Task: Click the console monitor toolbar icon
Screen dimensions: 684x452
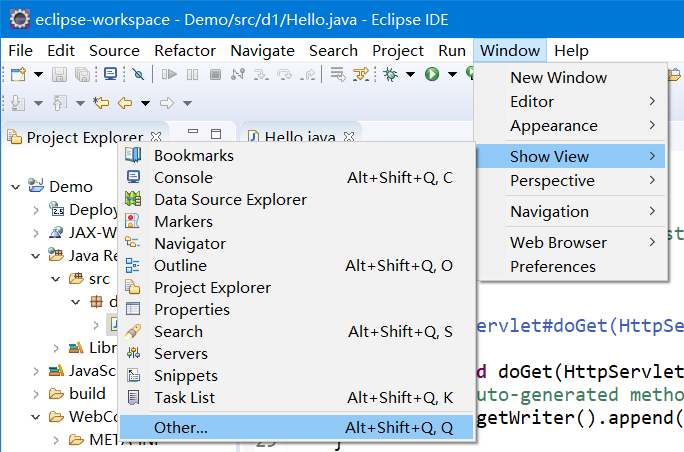Action: (x=110, y=74)
